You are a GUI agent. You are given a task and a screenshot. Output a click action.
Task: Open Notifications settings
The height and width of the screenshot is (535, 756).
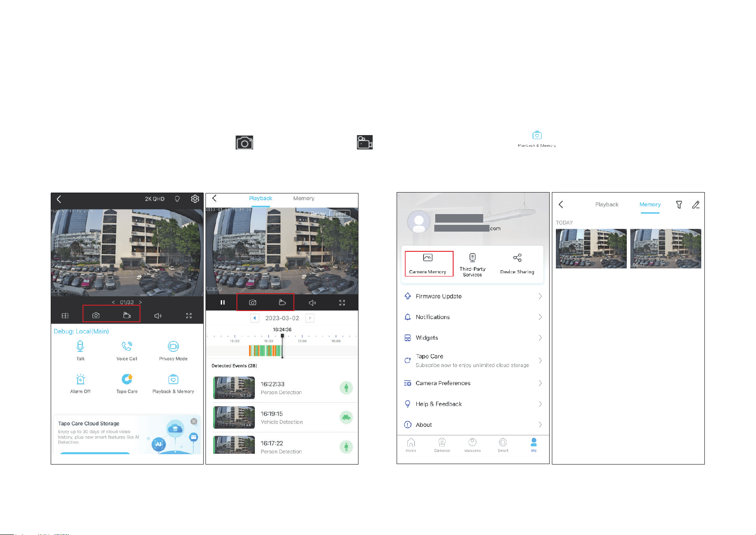point(473,317)
